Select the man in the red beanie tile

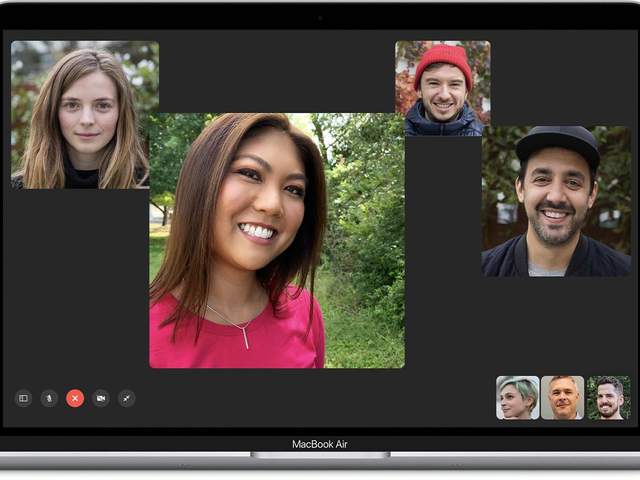tap(442, 88)
